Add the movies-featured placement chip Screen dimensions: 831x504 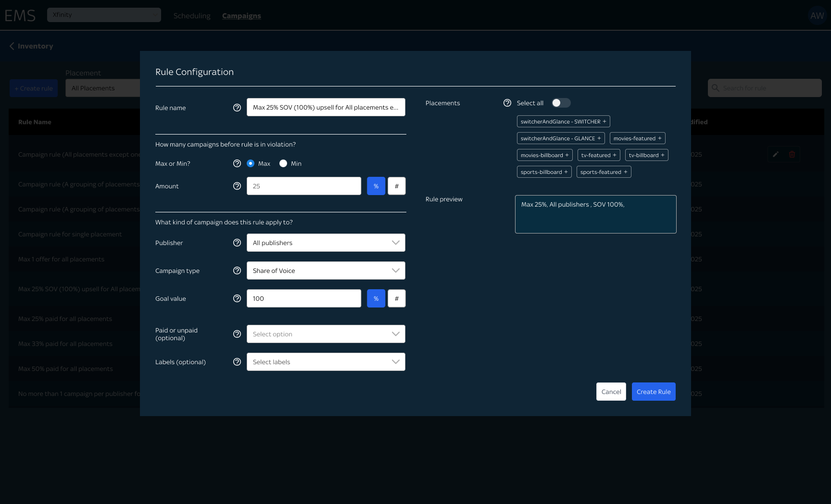638,138
